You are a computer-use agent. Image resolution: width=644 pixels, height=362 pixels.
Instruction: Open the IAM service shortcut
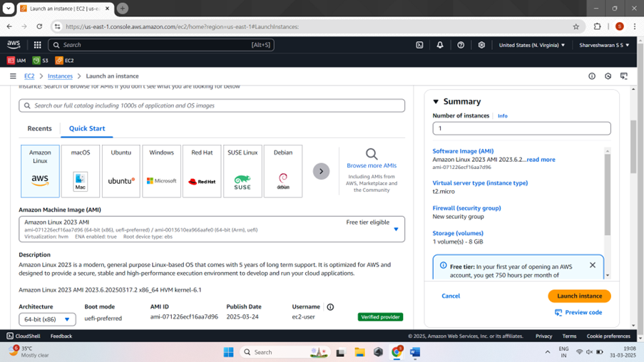16,61
